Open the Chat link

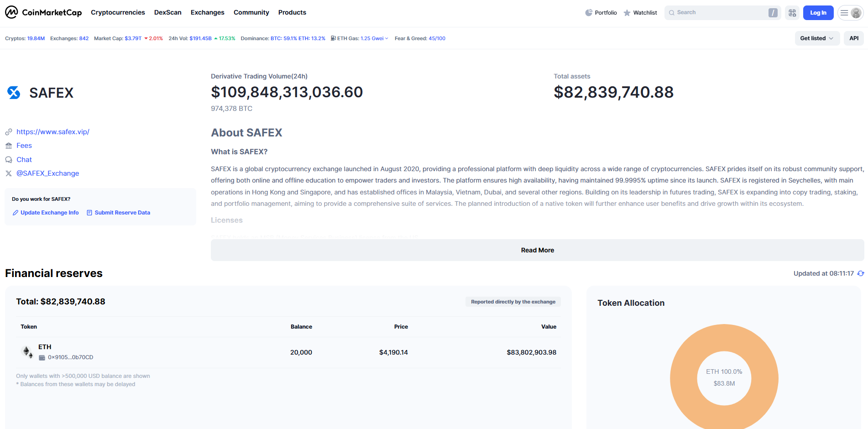(x=24, y=160)
